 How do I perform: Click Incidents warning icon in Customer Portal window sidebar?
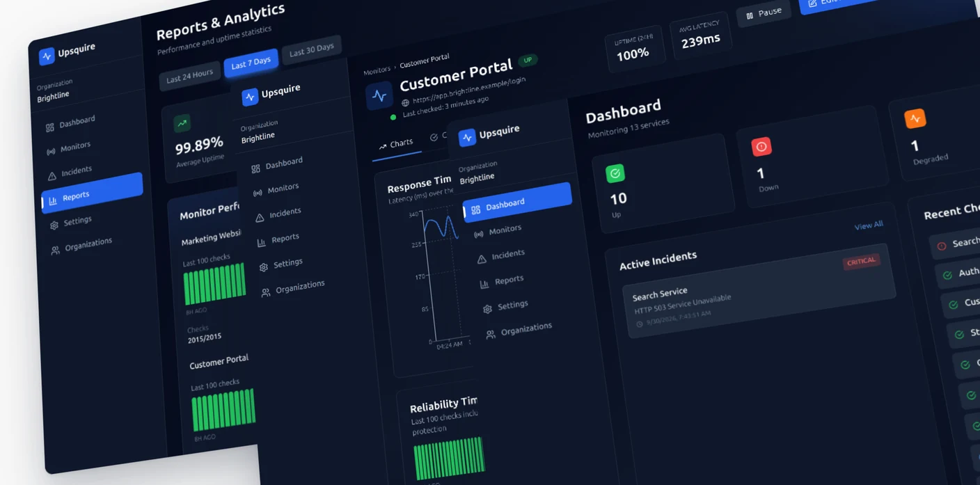[x=260, y=218]
